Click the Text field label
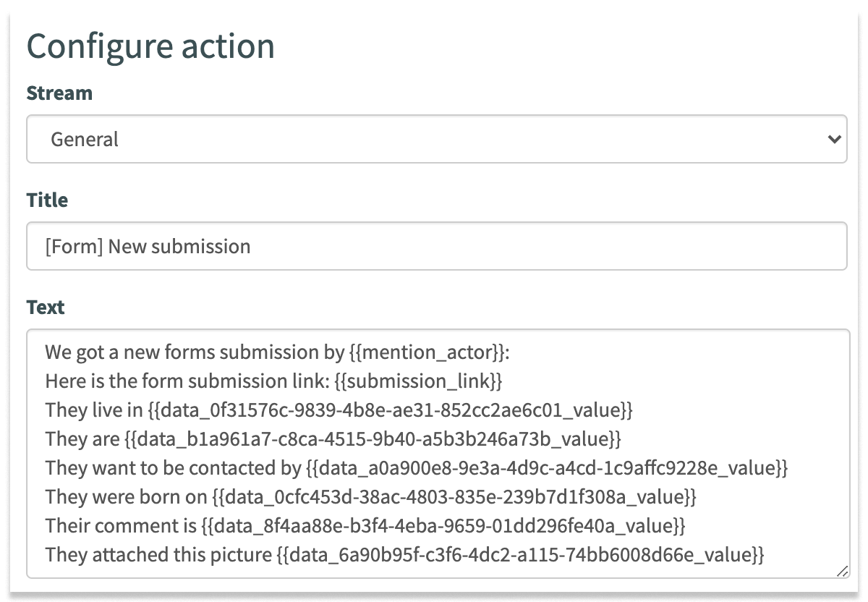The width and height of the screenshot is (868, 602). click(45, 307)
